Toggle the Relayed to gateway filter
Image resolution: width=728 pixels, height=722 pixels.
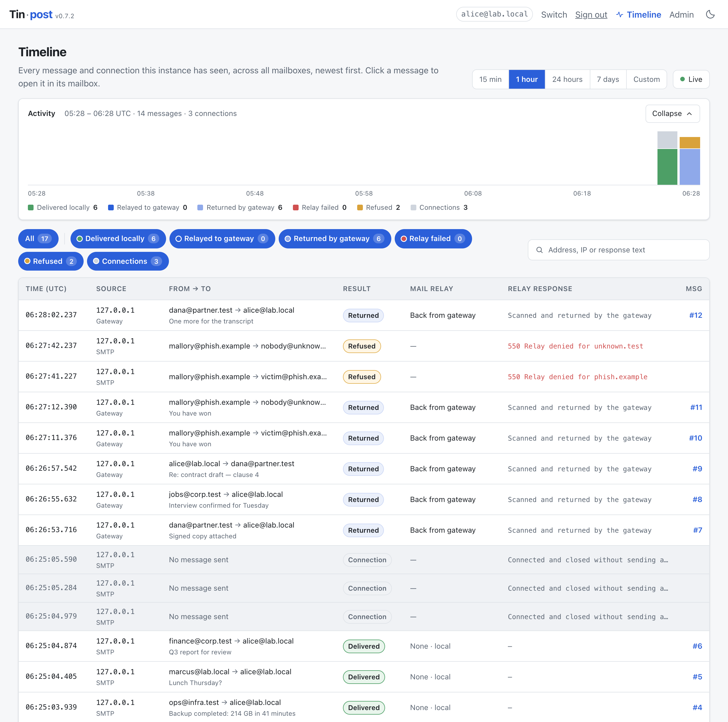(x=222, y=239)
